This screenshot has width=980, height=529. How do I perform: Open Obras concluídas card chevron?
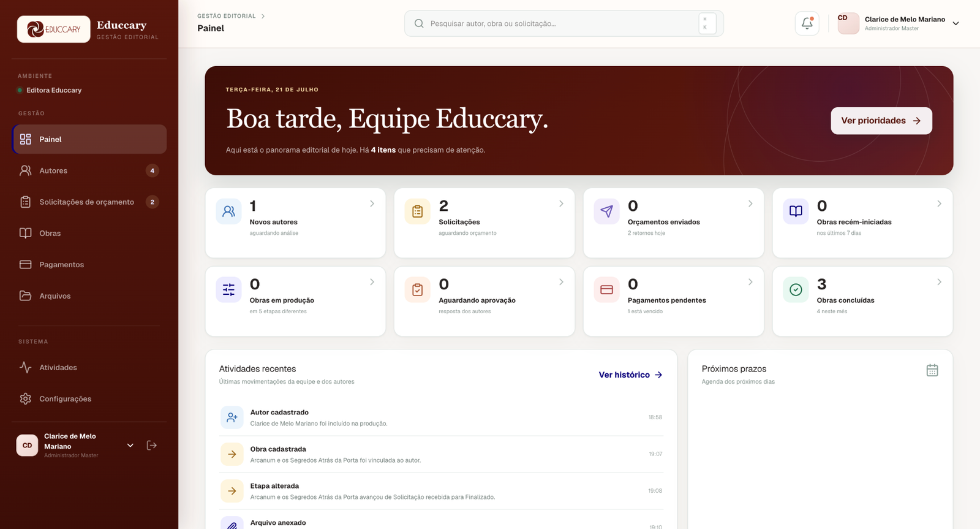[x=939, y=282]
